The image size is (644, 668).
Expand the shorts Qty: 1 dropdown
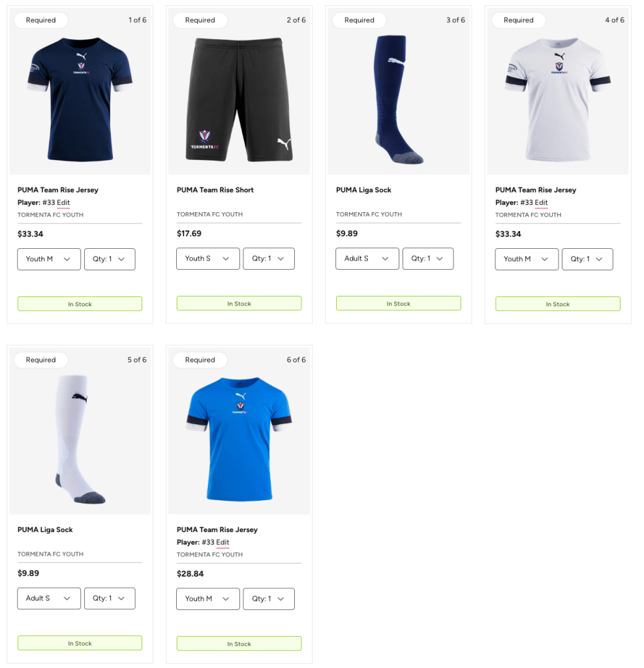[x=269, y=259]
